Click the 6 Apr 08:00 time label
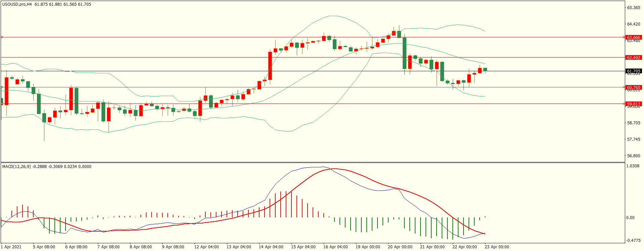The height and width of the screenshot is (251, 644). click(x=76, y=247)
